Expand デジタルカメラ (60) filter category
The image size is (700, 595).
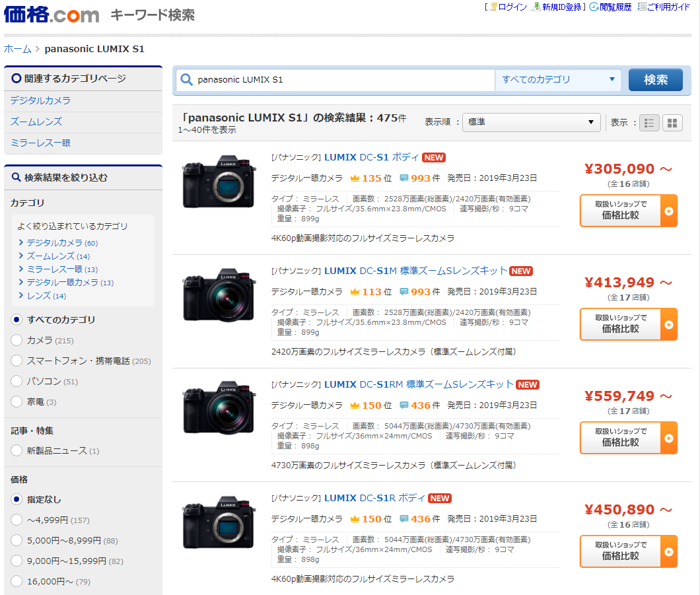point(62,243)
